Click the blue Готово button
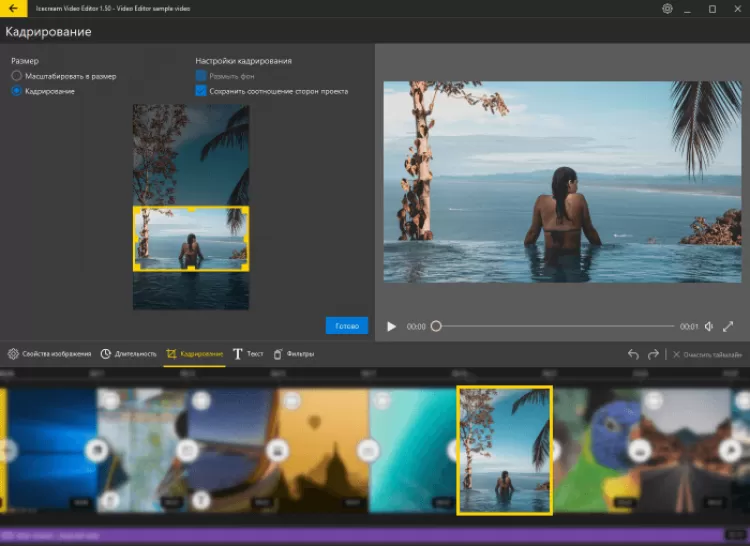Viewport: 750px width, 546px height. point(346,326)
